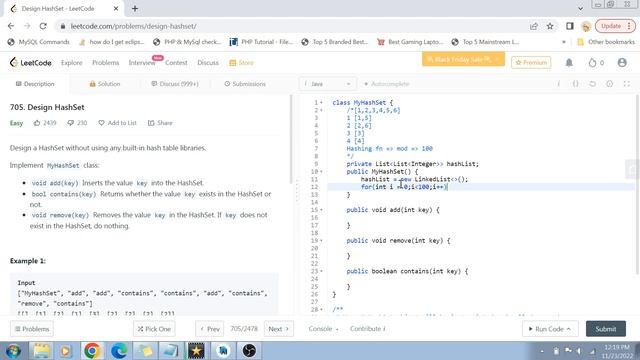Open Other bookmarks folder
Viewport: 640px width, 360px height.
(x=606, y=42)
